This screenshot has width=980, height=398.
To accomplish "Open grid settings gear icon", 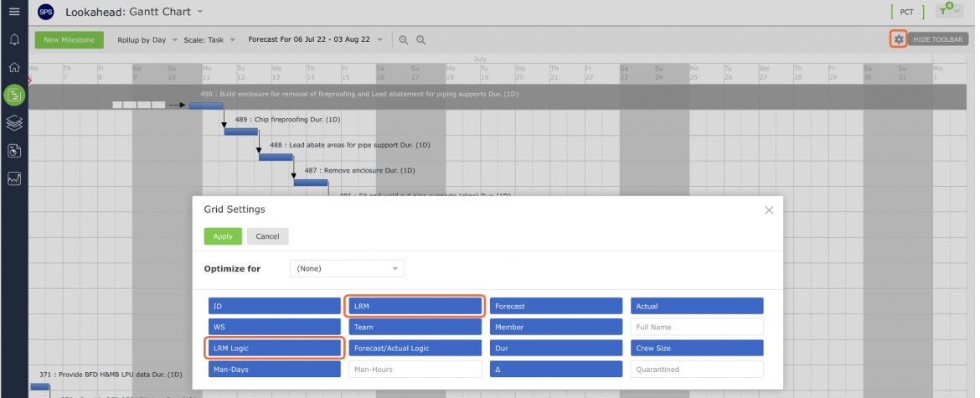I will tap(898, 39).
